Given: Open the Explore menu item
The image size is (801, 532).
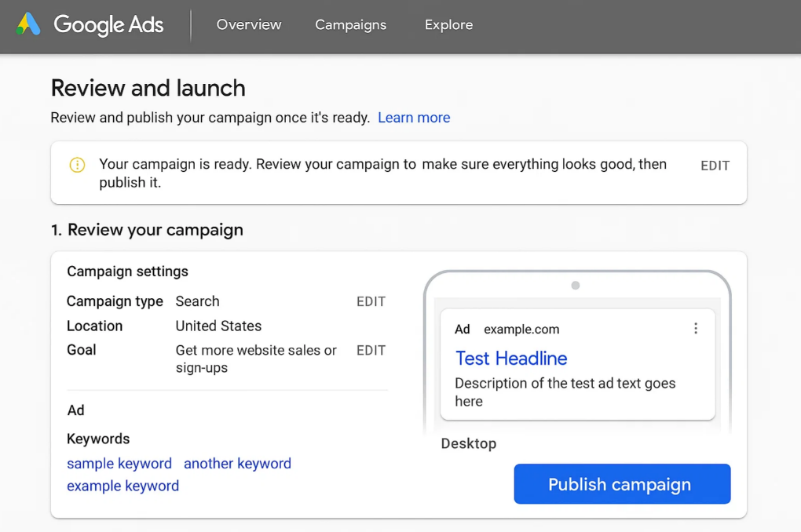Looking at the screenshot, I should [x=448, y=24].
